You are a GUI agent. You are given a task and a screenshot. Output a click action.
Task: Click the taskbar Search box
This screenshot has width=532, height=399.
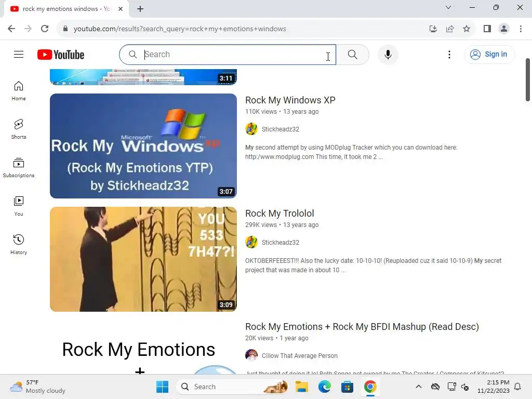pos(233,387)
